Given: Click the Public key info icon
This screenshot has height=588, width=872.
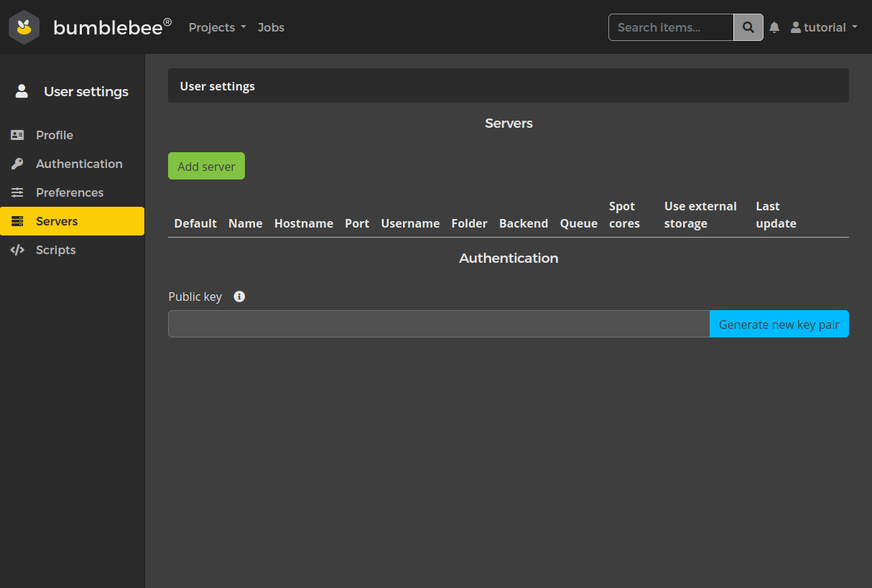Looking at the screenshot, I should coord(239,297).
